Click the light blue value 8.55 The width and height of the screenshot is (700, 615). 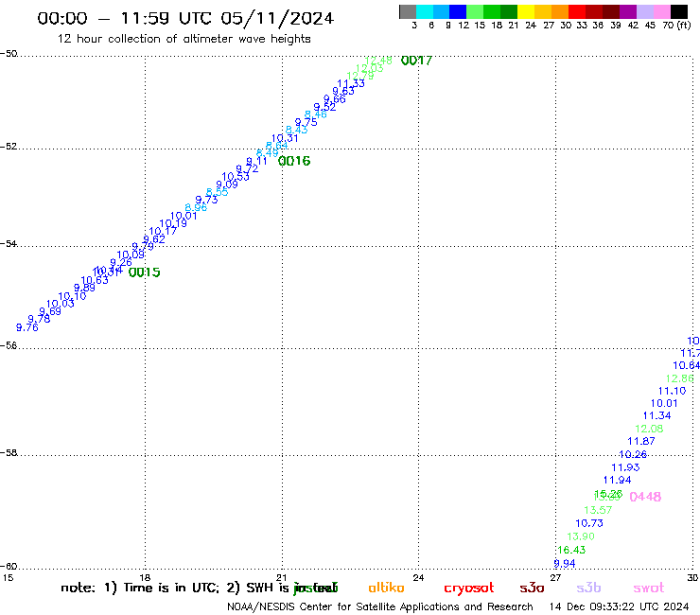click(217, 192)
